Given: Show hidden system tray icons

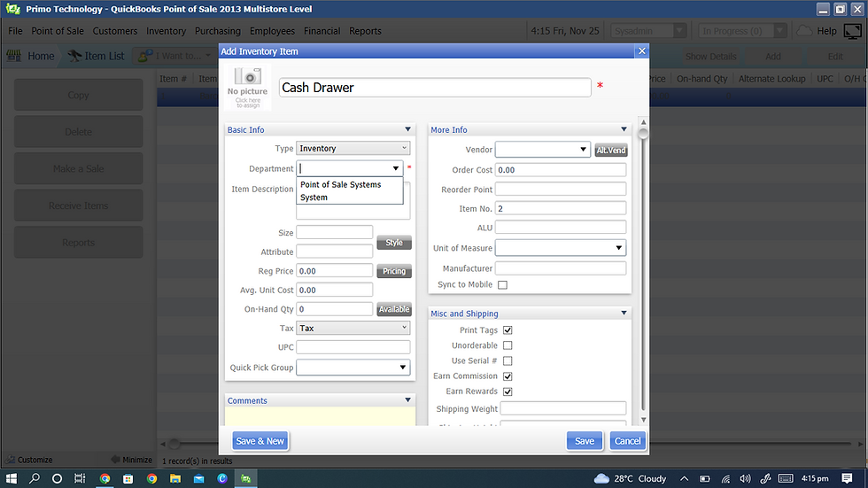Looking at the screenshot, I should pyautogui.click(x=684, y=478).
